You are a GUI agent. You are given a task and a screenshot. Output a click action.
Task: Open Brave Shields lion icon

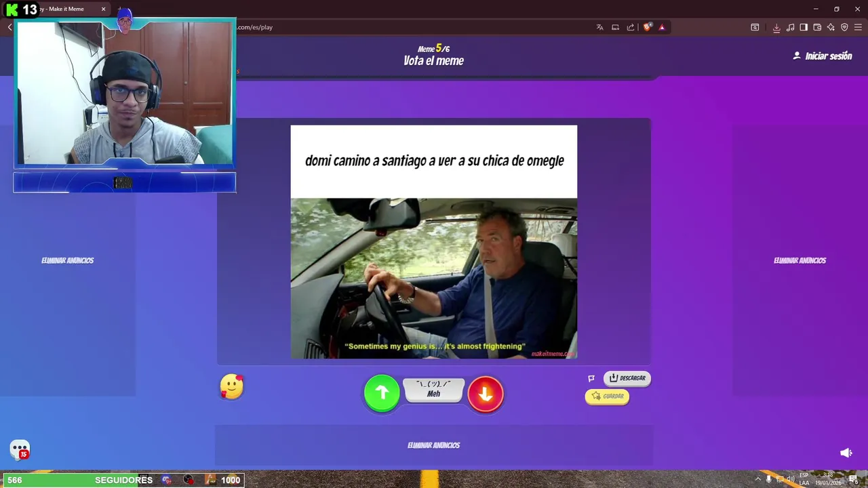[648, 27]
